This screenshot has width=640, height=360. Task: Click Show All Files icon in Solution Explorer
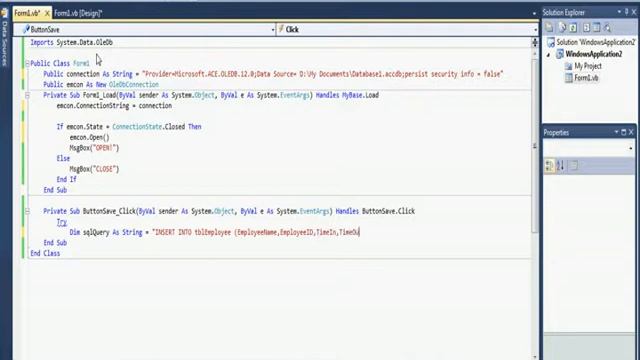562,28
